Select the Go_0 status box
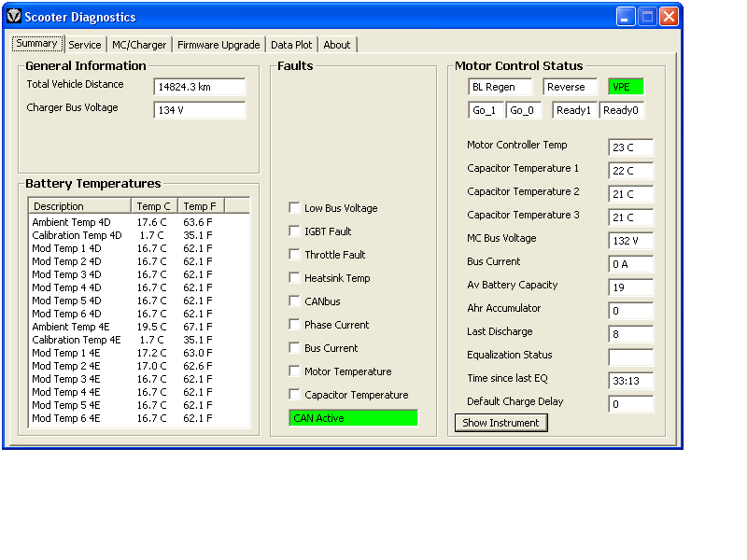747x560 pixels. point(524,110)
